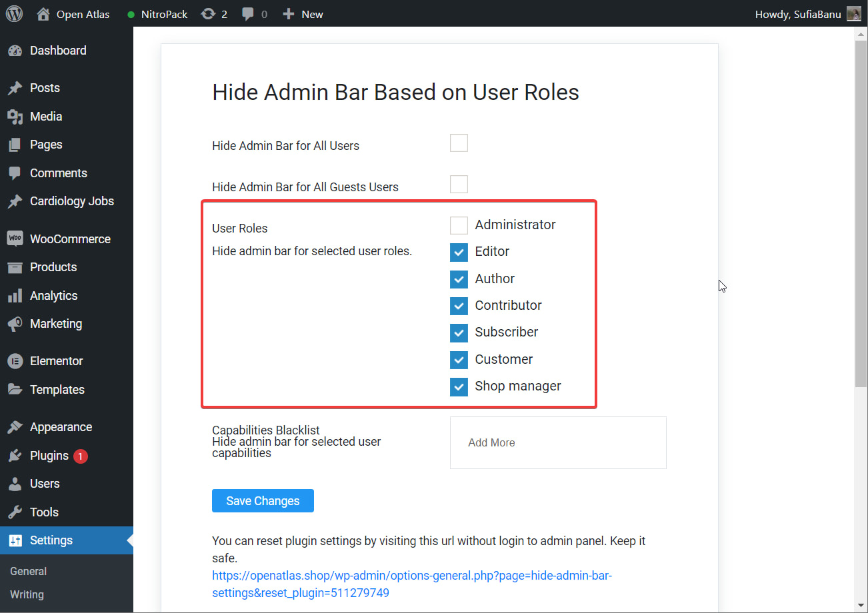Open Plugins via its plug icon with red badge
Screen dimensions: 868x613
(15, 456)
